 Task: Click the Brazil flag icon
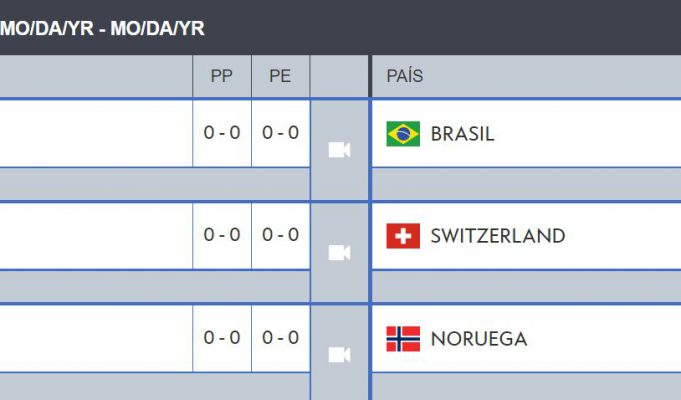coord(403,134)
